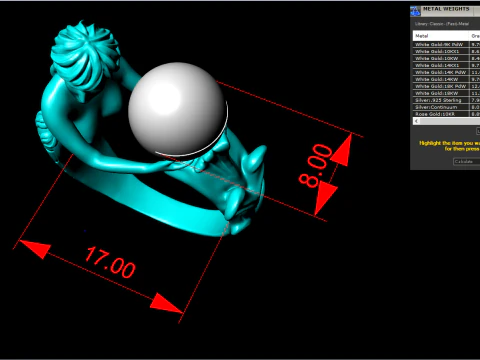Click the 17.00 dimension label
This screenshot has height=360, width=480.
(110, 263)
